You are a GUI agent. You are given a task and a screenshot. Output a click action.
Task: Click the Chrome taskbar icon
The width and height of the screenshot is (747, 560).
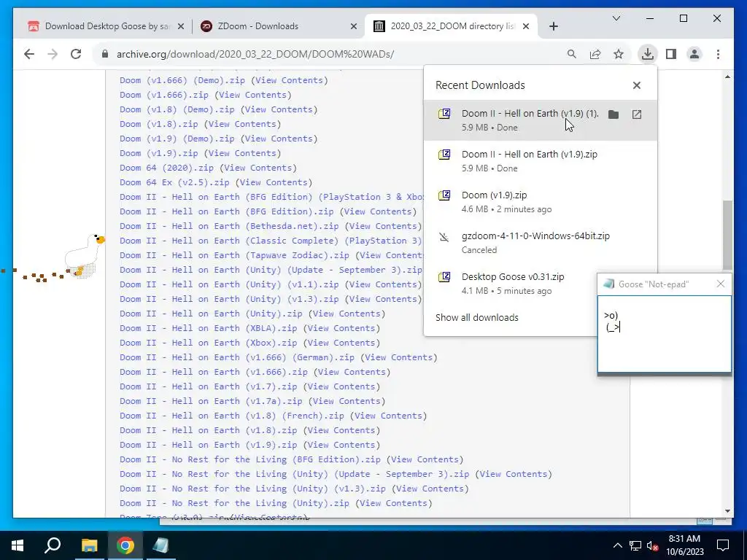(125, 545)
